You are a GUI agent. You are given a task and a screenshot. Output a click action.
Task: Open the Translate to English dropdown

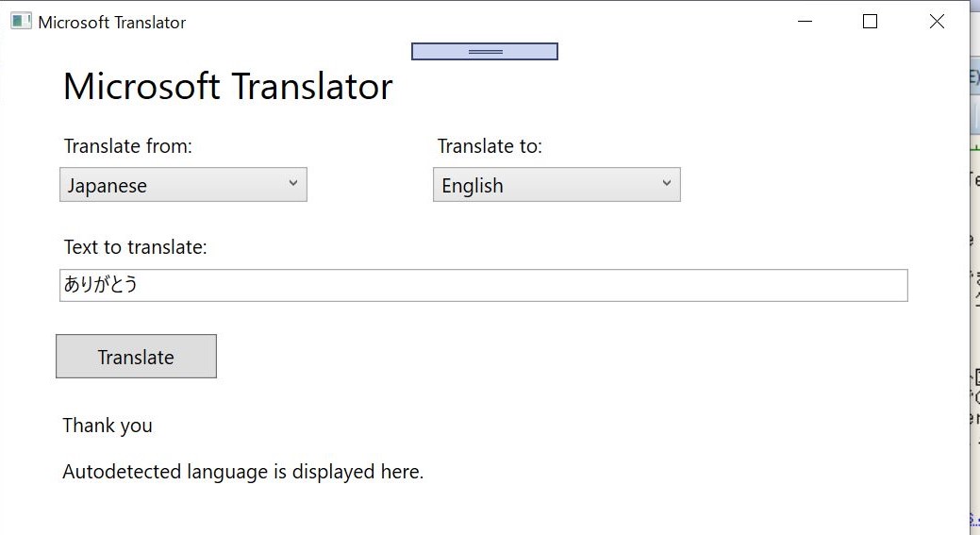pos(556,184)
